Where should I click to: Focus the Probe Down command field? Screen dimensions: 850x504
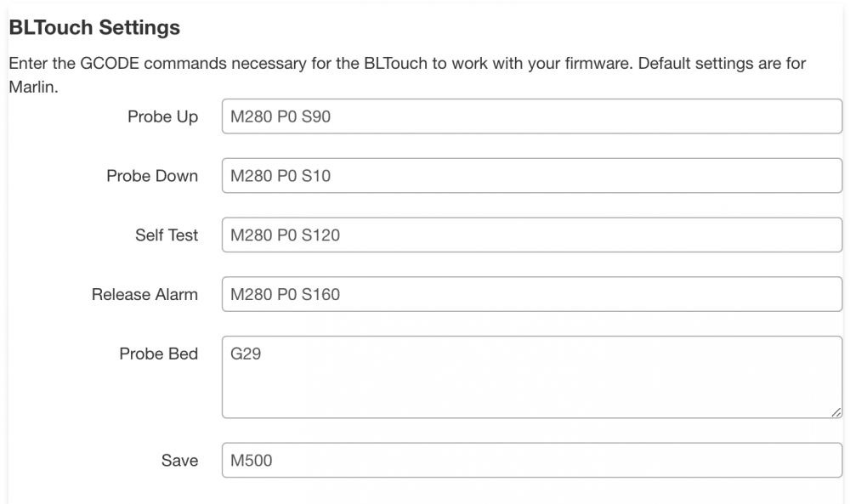point(531,176)
